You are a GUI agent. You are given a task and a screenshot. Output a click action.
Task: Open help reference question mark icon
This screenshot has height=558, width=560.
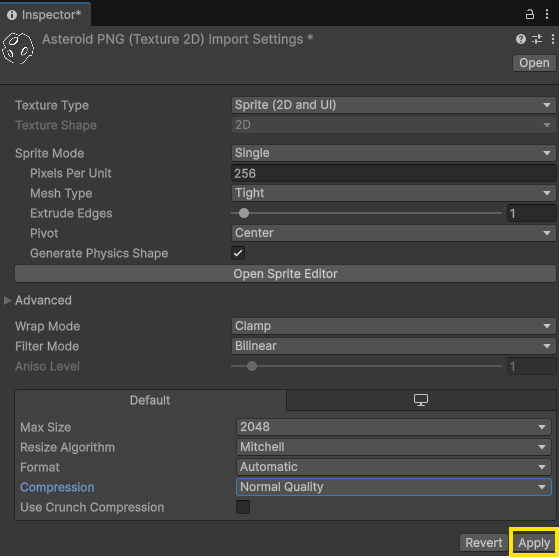pyautogui.click(x=521, y=39)
